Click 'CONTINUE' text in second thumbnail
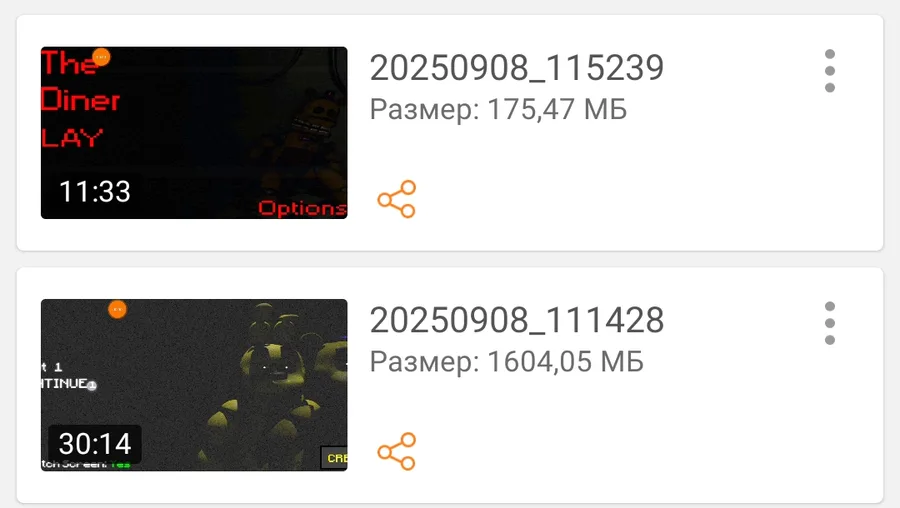900x508 pixels. [x=65, y=383]
